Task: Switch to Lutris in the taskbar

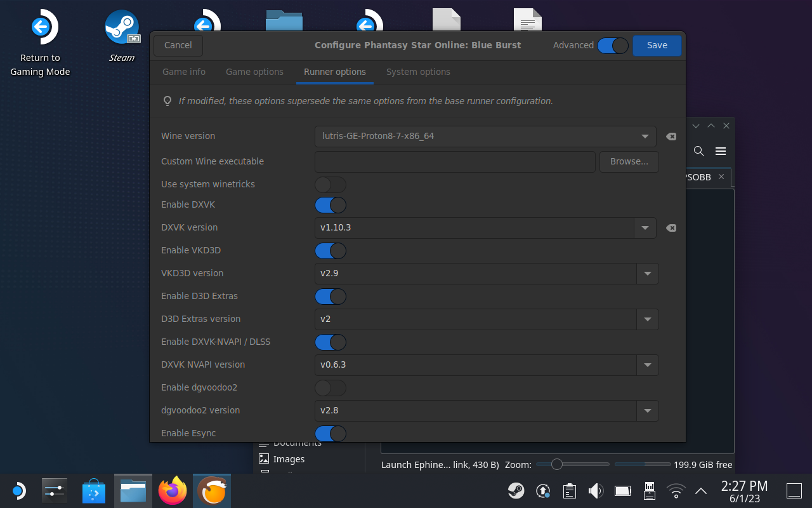Action: click(212, 491)
